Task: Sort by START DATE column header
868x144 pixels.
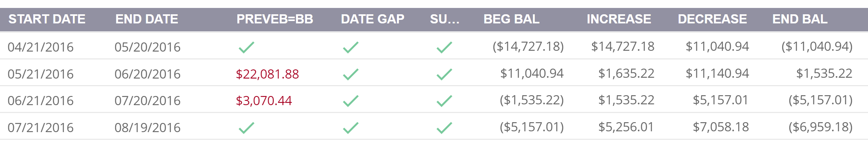Action: (x=47, y=19)
